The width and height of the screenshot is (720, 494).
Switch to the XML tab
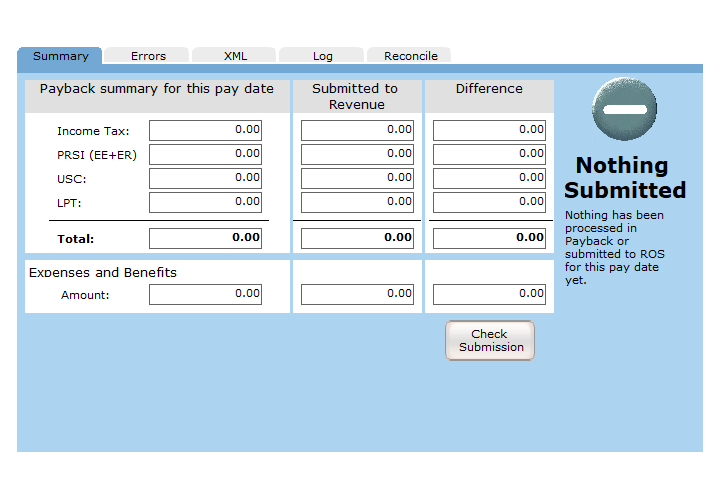235,56
